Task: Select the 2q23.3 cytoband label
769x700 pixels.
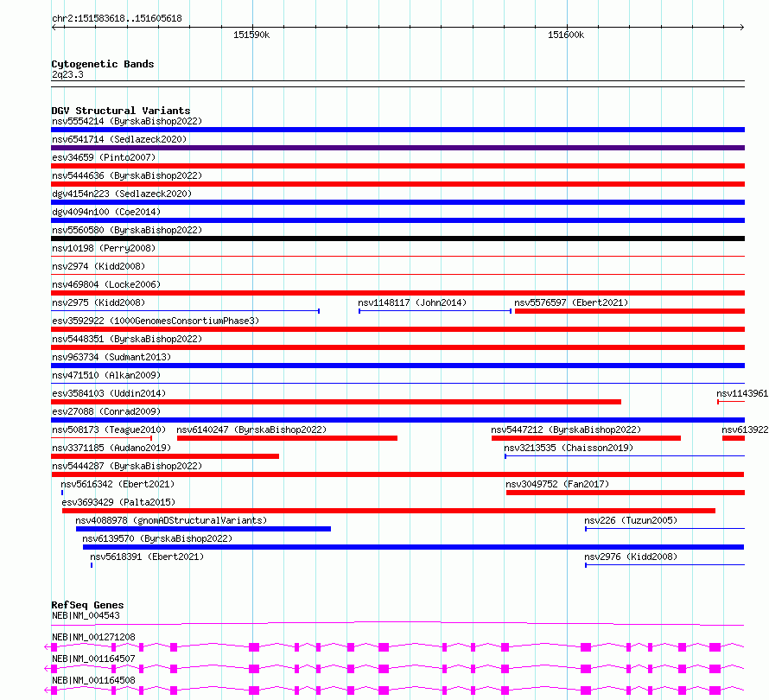Action: click(x=67, y=74)
